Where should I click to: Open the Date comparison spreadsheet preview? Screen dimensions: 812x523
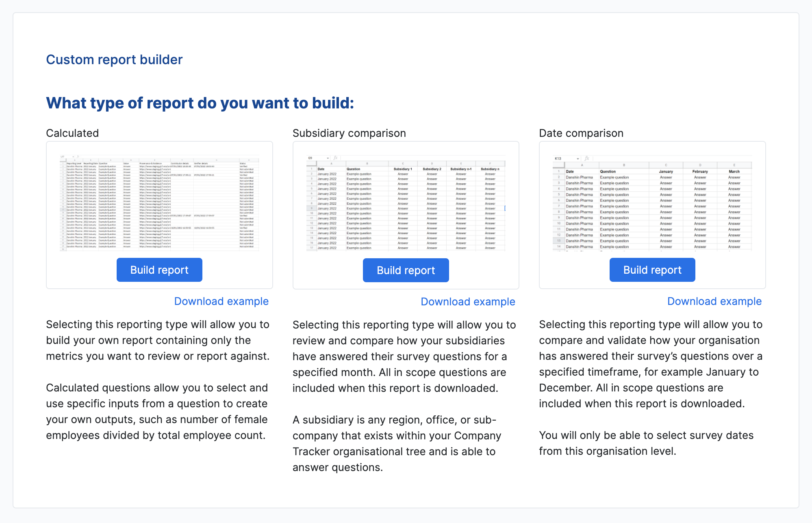(x=652, y=203)
